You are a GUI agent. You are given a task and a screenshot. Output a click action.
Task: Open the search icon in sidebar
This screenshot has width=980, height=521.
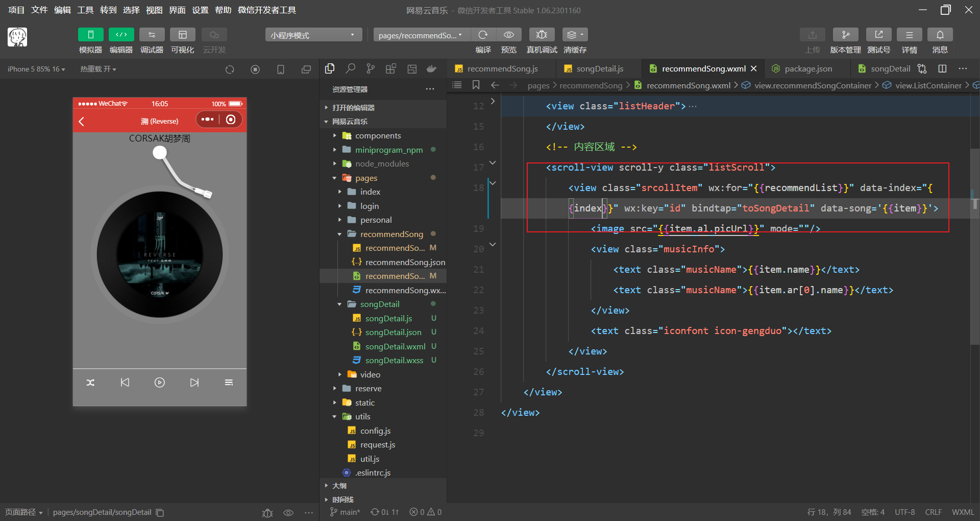click(350, 68)
